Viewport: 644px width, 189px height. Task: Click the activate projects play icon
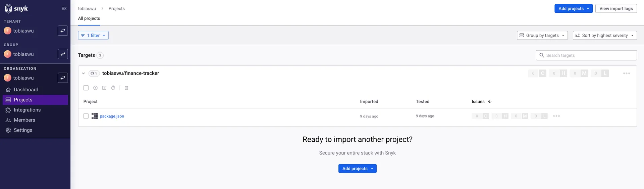coord(95,88)
